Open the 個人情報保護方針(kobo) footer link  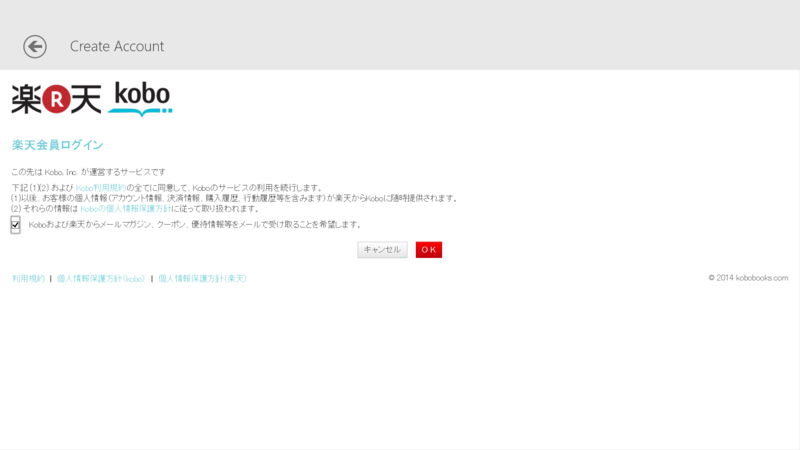coord(101,279)
